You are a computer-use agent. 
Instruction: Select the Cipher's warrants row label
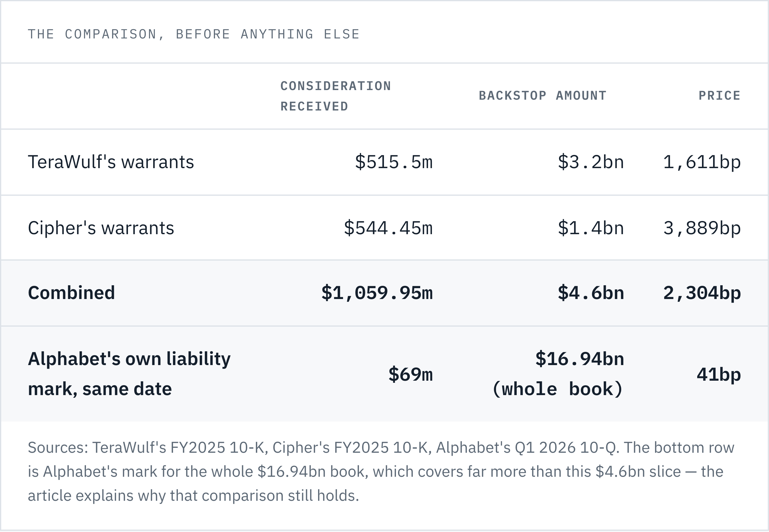101,228
